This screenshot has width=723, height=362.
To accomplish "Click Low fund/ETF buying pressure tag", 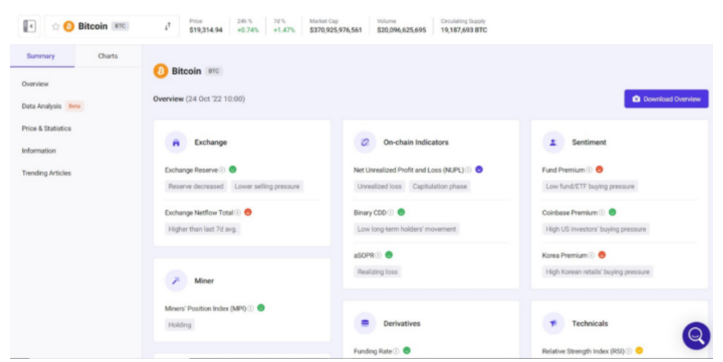I will pos(590,186).
